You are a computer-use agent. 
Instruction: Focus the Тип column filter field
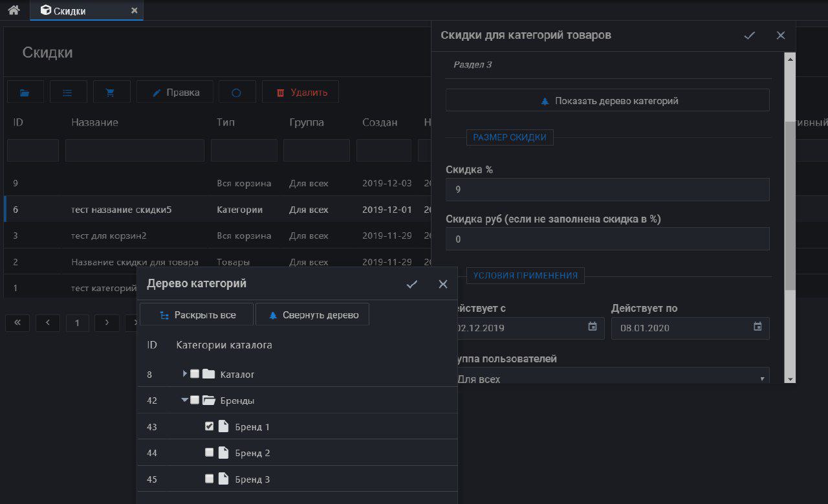(244, 150)
